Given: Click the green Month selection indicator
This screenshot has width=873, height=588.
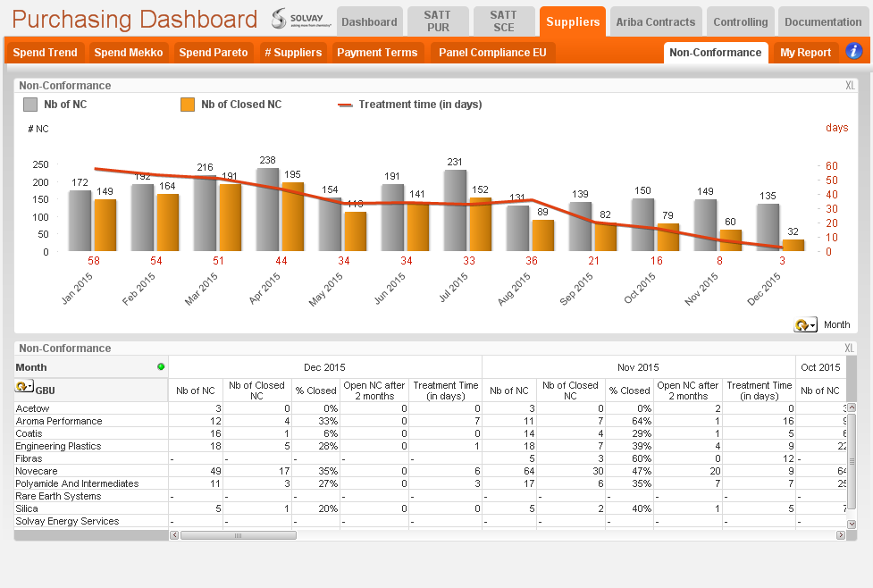Looking at the screenshot, I should pyautogui.click(x=161, y=367).
